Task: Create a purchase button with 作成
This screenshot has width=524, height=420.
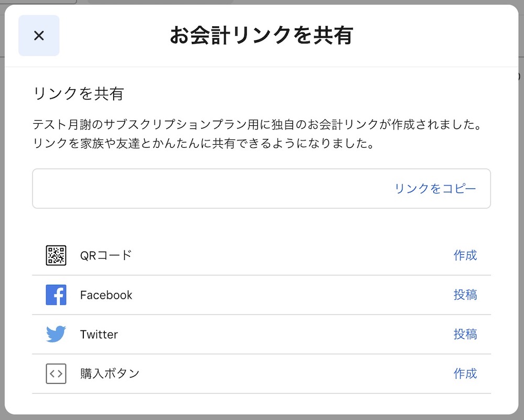Action: click(465, 373)
